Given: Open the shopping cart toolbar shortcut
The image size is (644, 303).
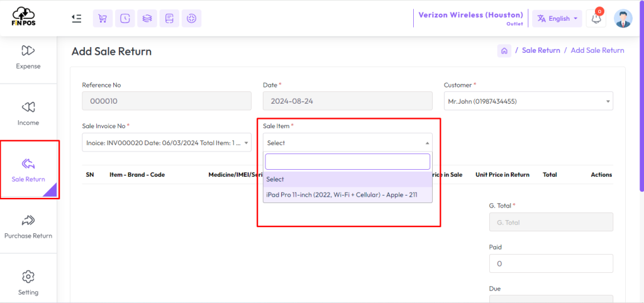Looking at the screenshot, I should tap(103, 18).
